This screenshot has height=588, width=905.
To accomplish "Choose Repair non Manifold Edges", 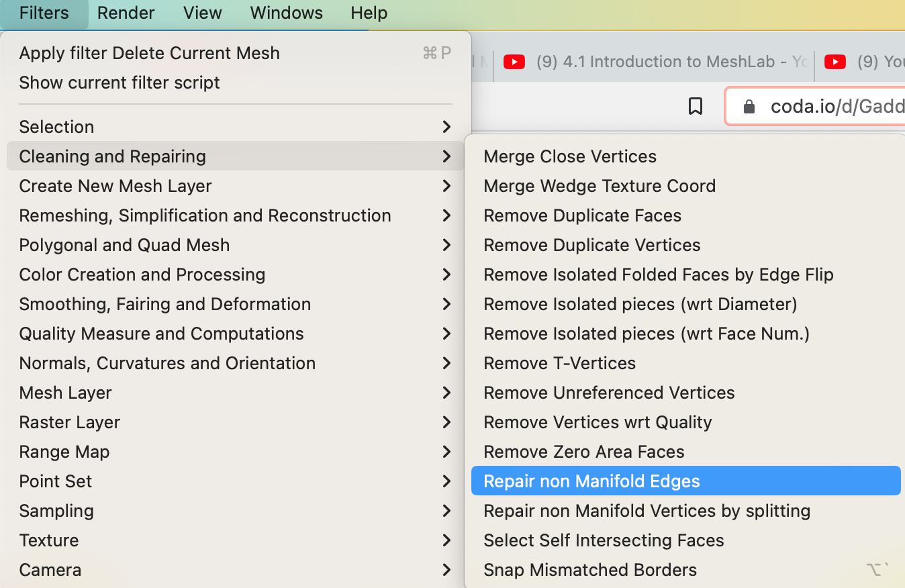I will 591,481.
